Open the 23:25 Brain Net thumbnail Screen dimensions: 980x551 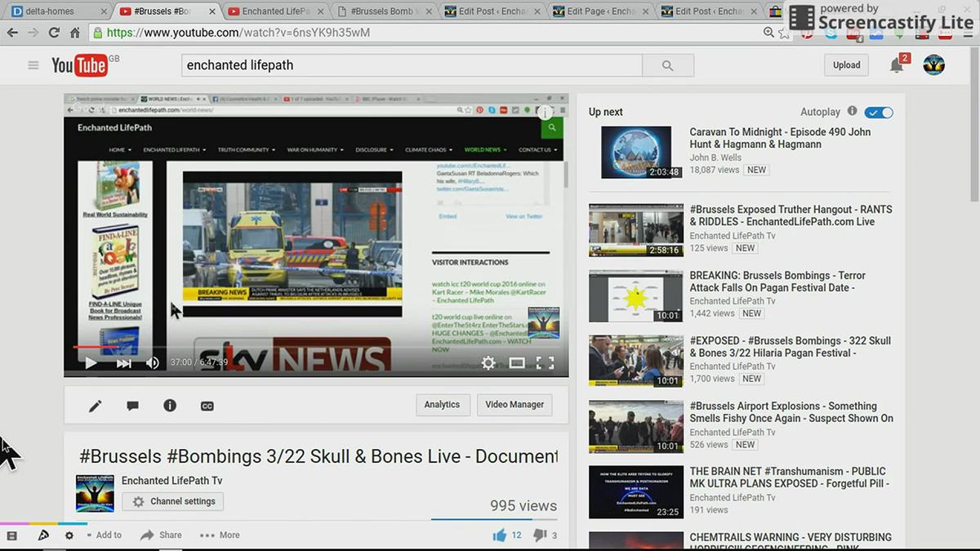click(x=636, y=492)
